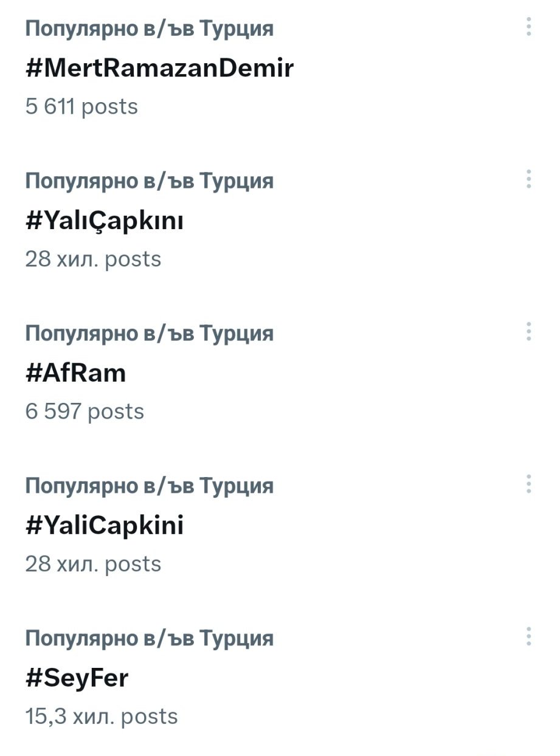Open the #MertRamazanDemir hashtag
This screenshot has height=756, width=560.
pos(159,68)
